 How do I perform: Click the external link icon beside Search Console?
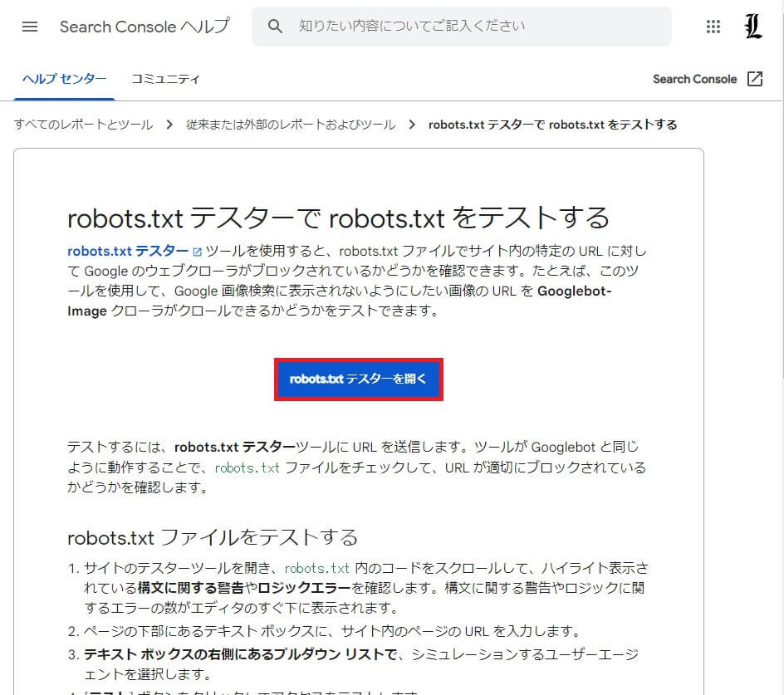pyautogui.click(x=755, y=79)
